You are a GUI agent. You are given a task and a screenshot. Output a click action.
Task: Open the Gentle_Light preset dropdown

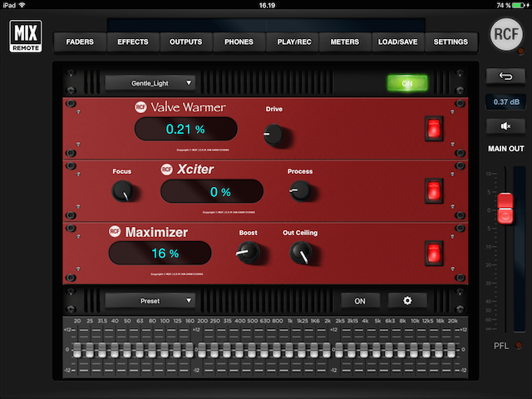tap(150, 83)
